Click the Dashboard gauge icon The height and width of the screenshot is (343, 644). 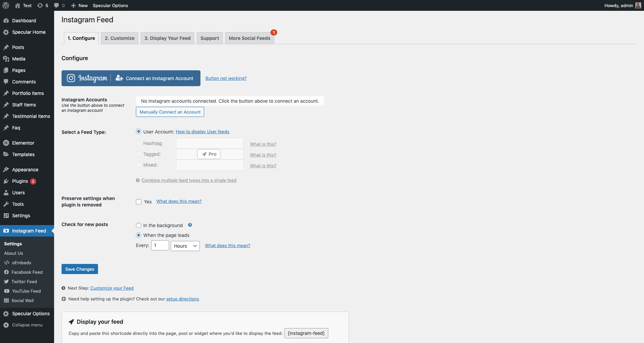tap(6, 21)
